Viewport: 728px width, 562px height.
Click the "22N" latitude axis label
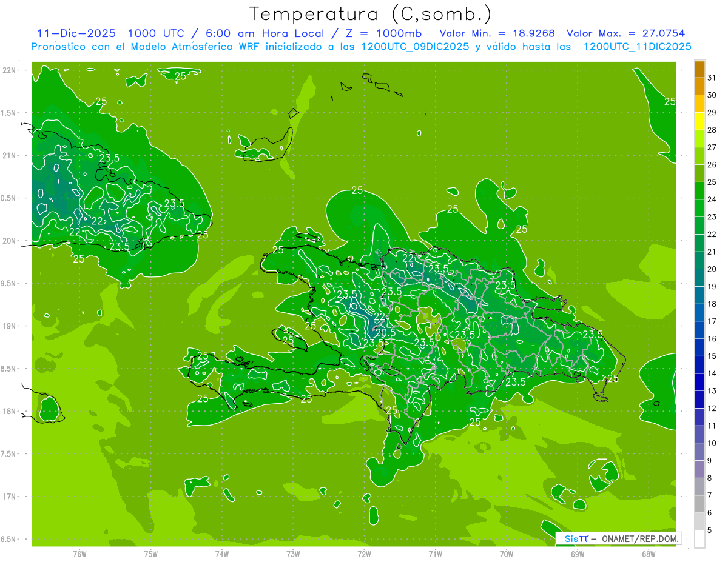coord(10,70)
